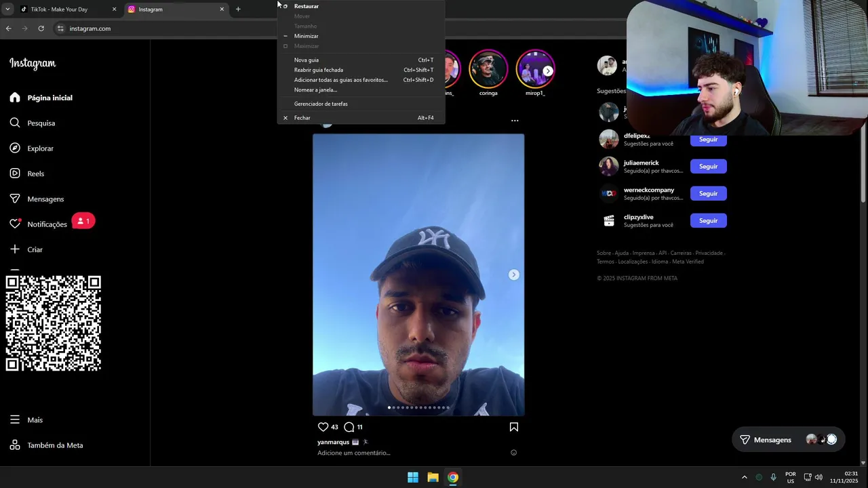This screenshot has width=868, height=488.
Task: Open File Explorer from taskbar
Action: (433, 477)
